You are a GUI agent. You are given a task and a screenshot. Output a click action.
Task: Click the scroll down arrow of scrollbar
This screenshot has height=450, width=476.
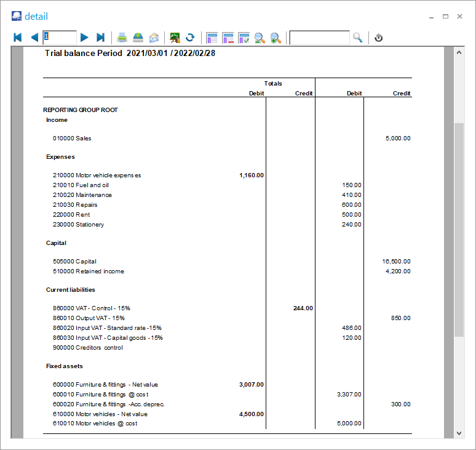click(x=459, y=433)
